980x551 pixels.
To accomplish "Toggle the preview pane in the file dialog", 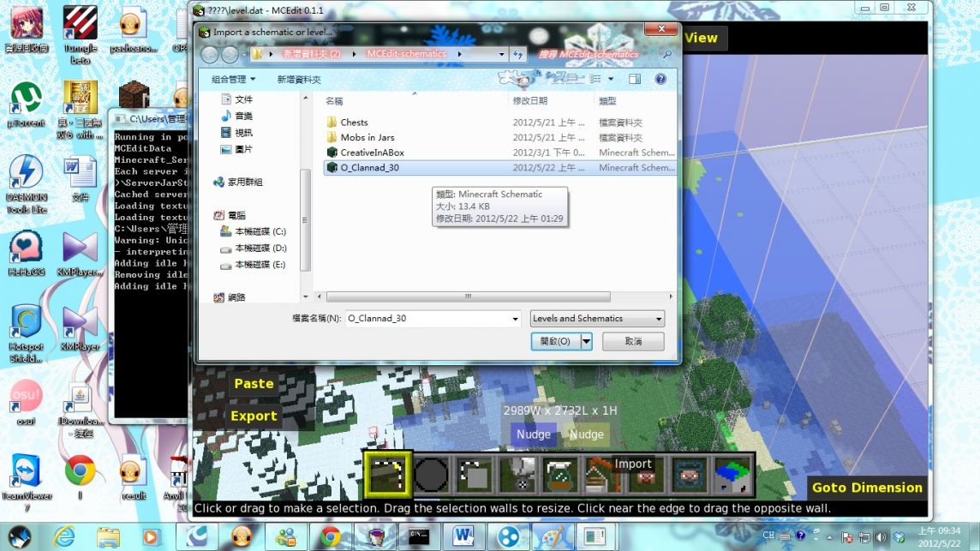I will (x=634, y=79).
